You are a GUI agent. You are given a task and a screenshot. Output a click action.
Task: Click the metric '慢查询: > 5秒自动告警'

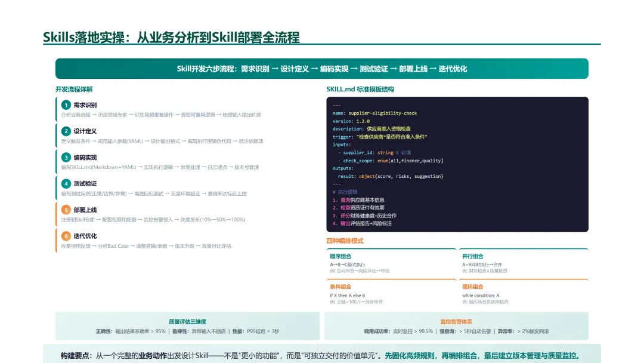coord(465,331)
